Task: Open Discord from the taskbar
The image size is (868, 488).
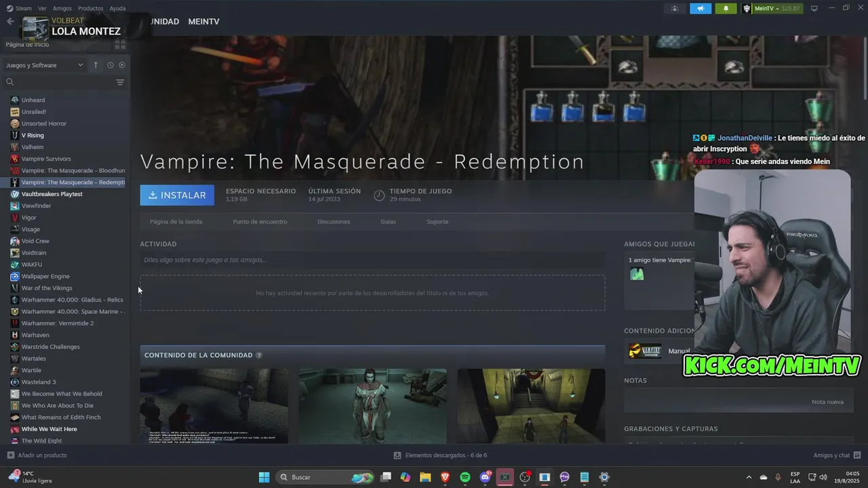Action: [x=485, y=477]
